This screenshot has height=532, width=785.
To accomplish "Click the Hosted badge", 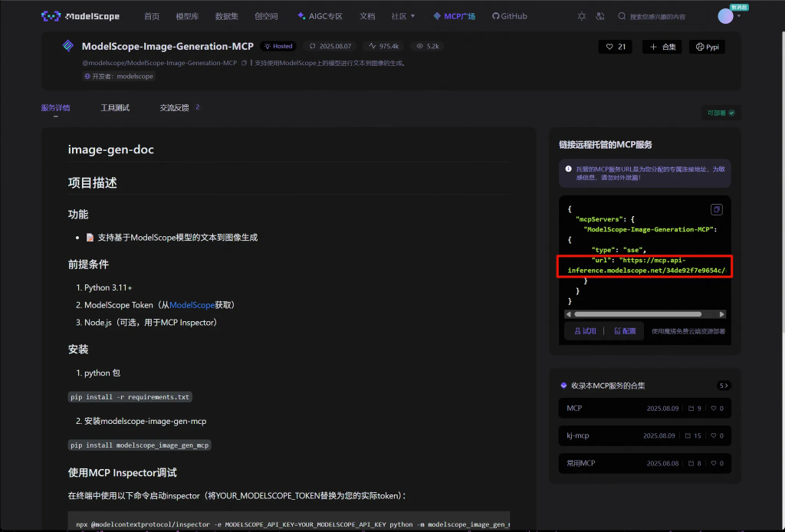I will [278, 46].
